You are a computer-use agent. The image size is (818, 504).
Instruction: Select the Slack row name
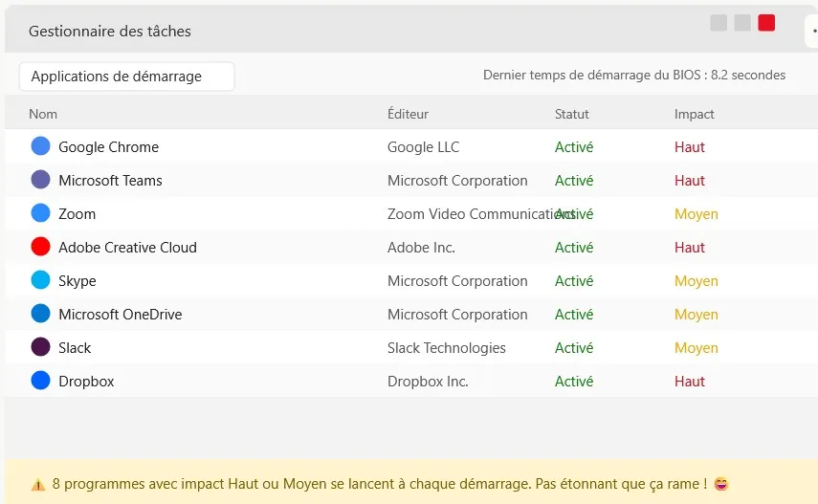(75, 348)
